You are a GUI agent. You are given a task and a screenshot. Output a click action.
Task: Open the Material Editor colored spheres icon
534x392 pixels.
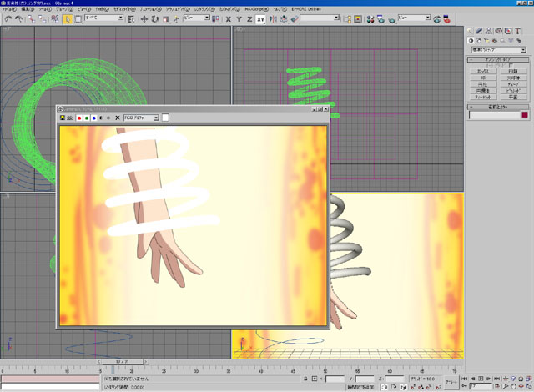(370, 19)
